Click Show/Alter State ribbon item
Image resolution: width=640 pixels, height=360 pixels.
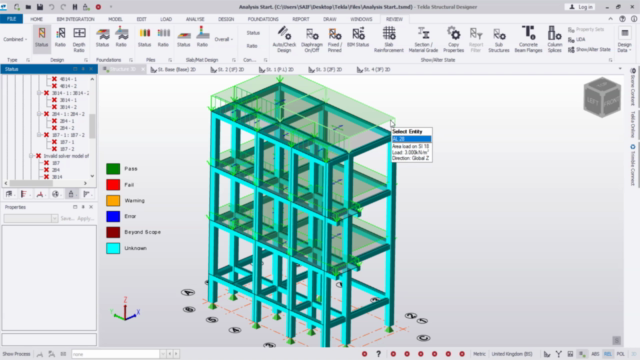[x=589, y=49]
